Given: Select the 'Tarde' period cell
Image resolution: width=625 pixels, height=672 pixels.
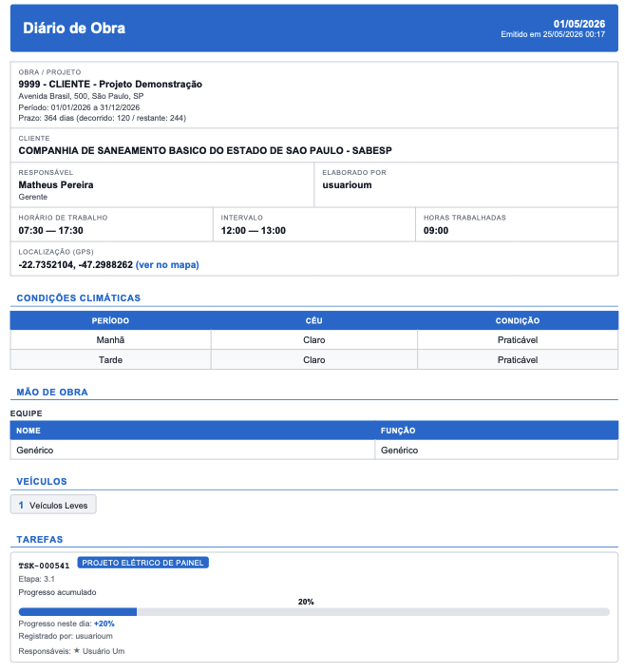Looking at the screenshot, I should 110,359.
